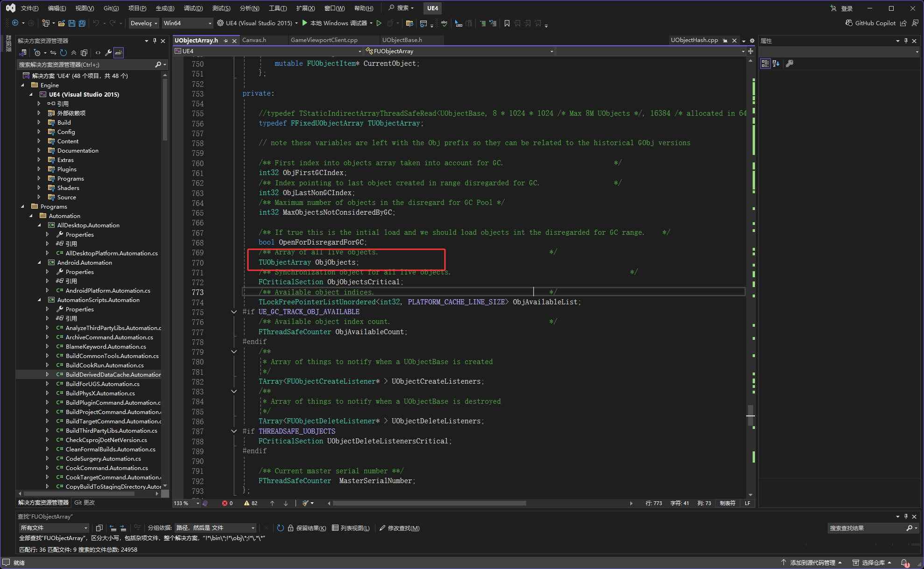The image size is (924, 569).
Task: Start debugging with the local Windows debugger
Action: (x=335, y=23)
